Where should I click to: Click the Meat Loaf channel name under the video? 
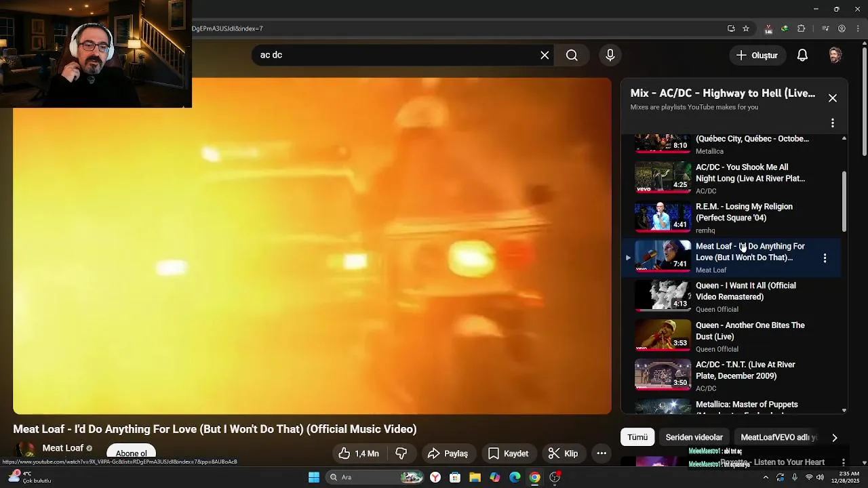(x=63, y=448)
